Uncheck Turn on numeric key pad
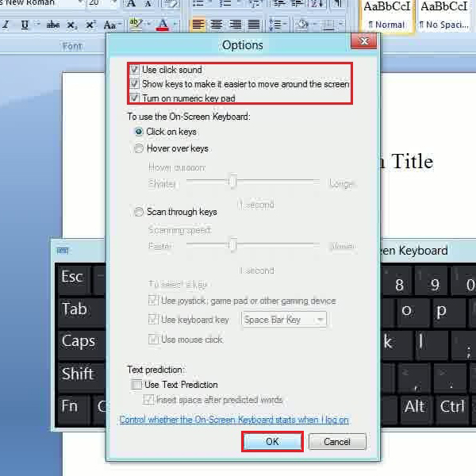476x476 pixels. pos(134,98)
